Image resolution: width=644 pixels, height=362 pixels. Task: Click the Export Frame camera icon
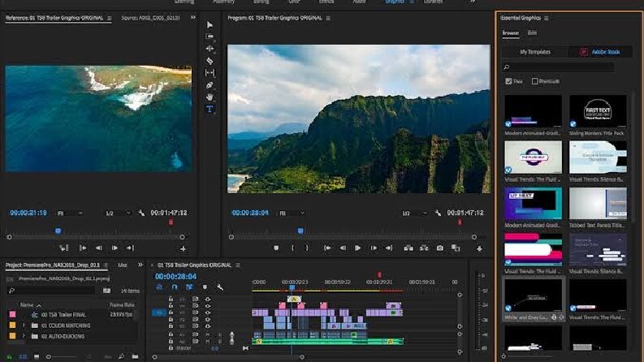pyautogui.click(x=440, y=248)
